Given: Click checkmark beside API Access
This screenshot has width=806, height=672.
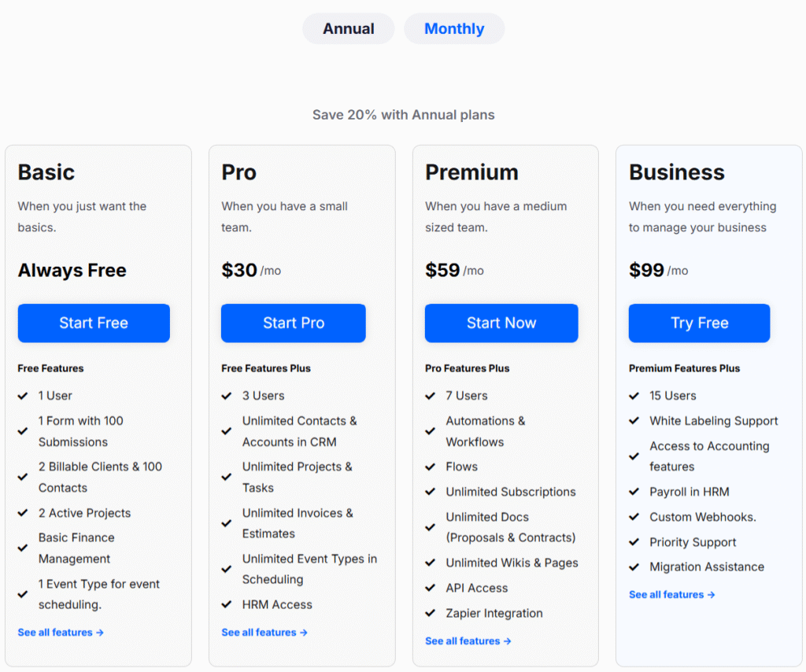Looking at the screenshot, I should 431,589.
